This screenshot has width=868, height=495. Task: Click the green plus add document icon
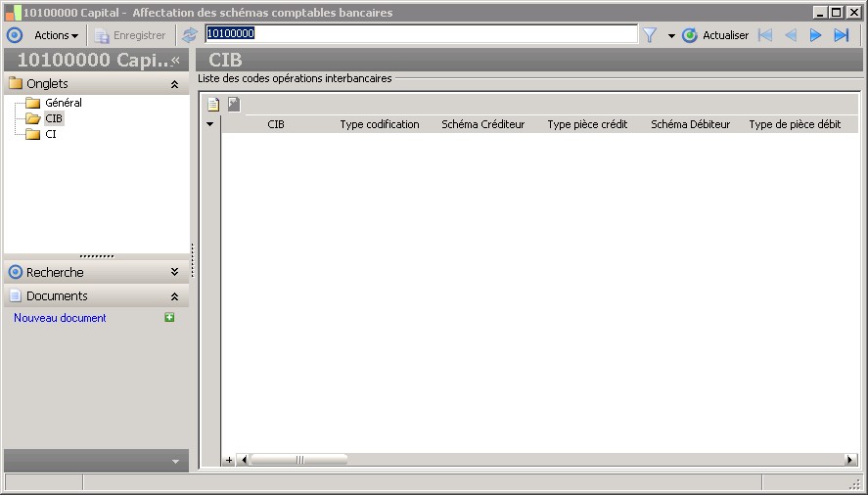(x=169, y=317)
